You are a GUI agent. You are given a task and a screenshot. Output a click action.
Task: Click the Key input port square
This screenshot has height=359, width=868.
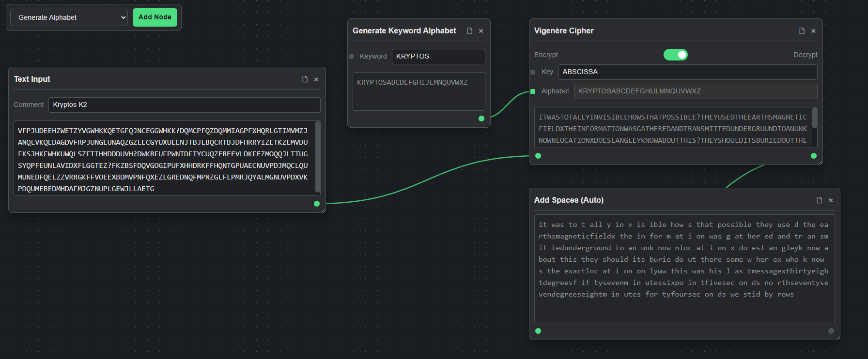(x=533, y=72)
